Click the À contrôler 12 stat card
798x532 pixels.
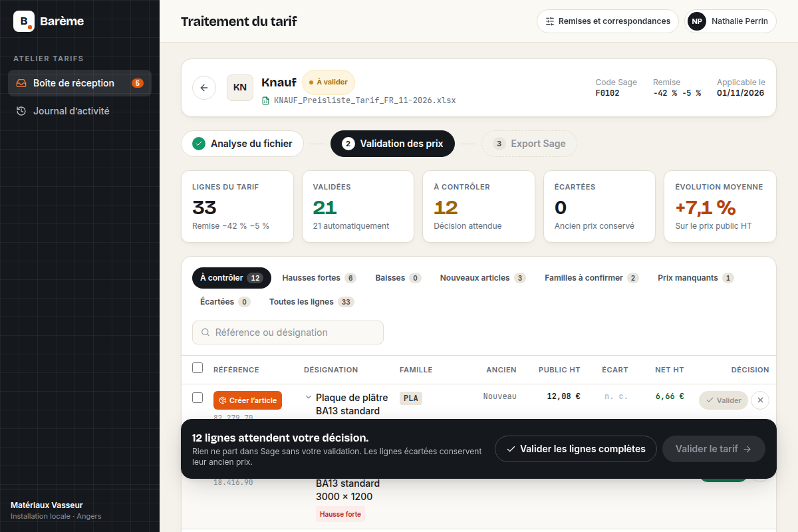pos(479,207)
